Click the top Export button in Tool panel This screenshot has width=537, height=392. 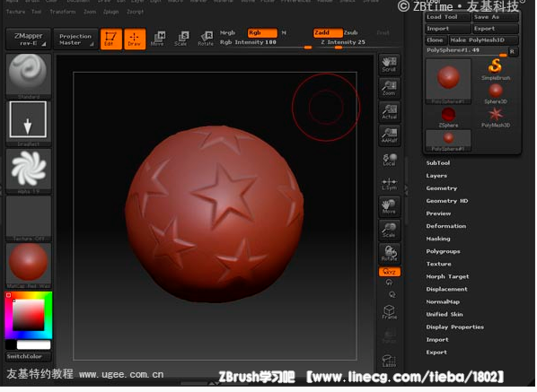(496, 29)
